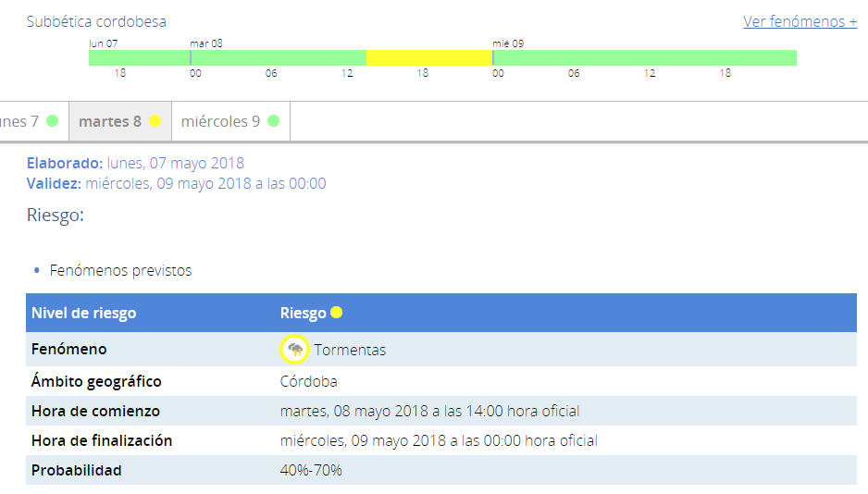
Task: Click the 'Hora de comienzo' row label
Action: 95,411
